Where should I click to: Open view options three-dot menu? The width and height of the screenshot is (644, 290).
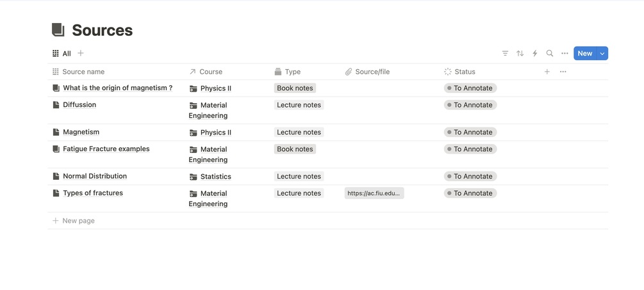point(565,53)
